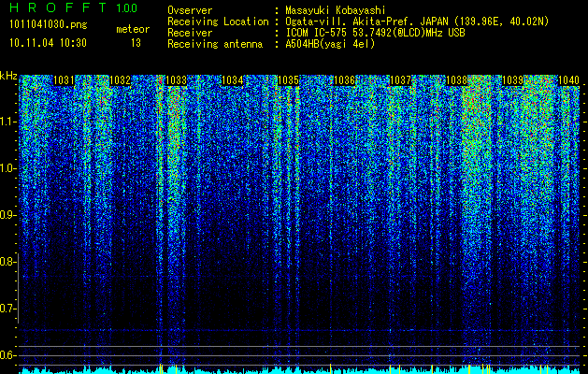Click the 1032 time marker
588x374 pixels.
pyautogui.click(x=120, y=80)
